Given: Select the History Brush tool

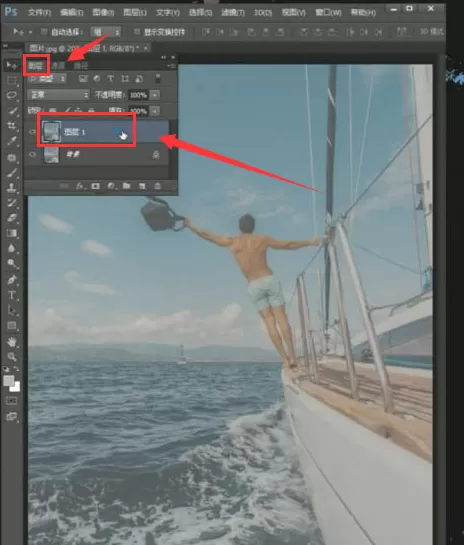Looking at the screenshot, I should coord(12,203).
